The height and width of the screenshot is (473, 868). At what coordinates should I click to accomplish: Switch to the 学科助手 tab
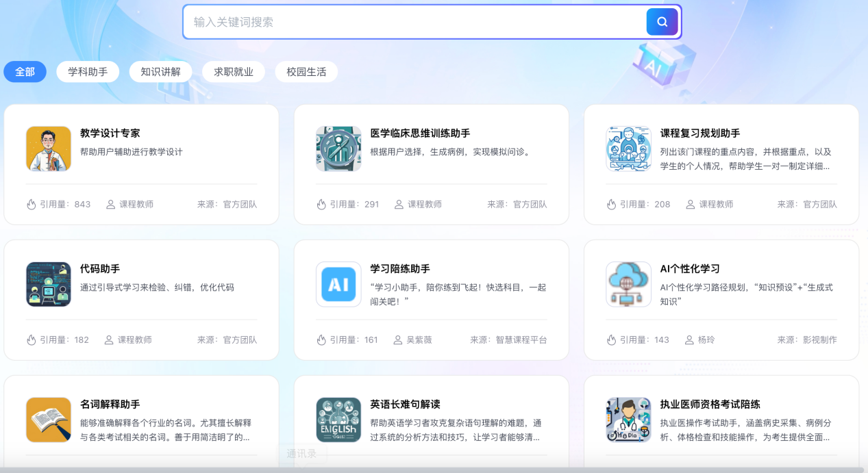pyautogui.click(x=88, y=72)
